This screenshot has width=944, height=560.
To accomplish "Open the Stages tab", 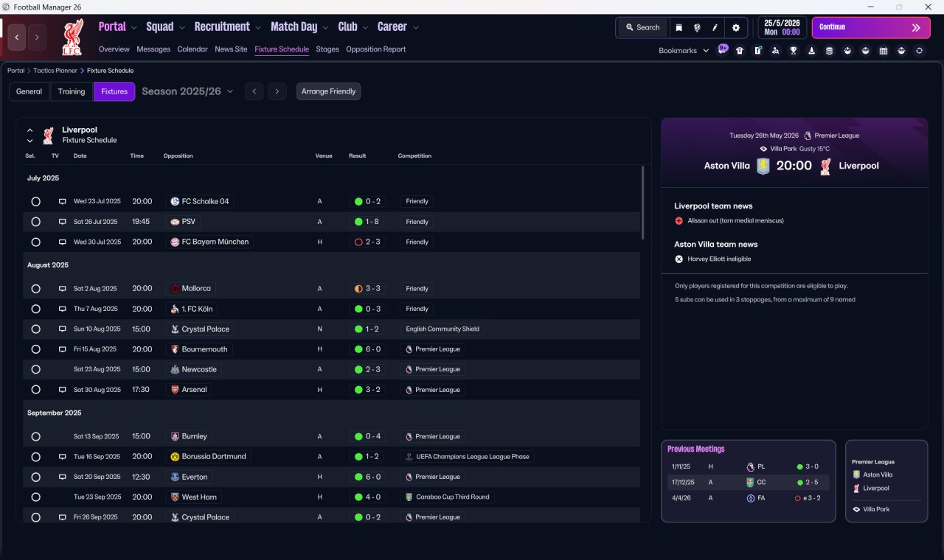I will pyautogui.click(x=327, y=49).
